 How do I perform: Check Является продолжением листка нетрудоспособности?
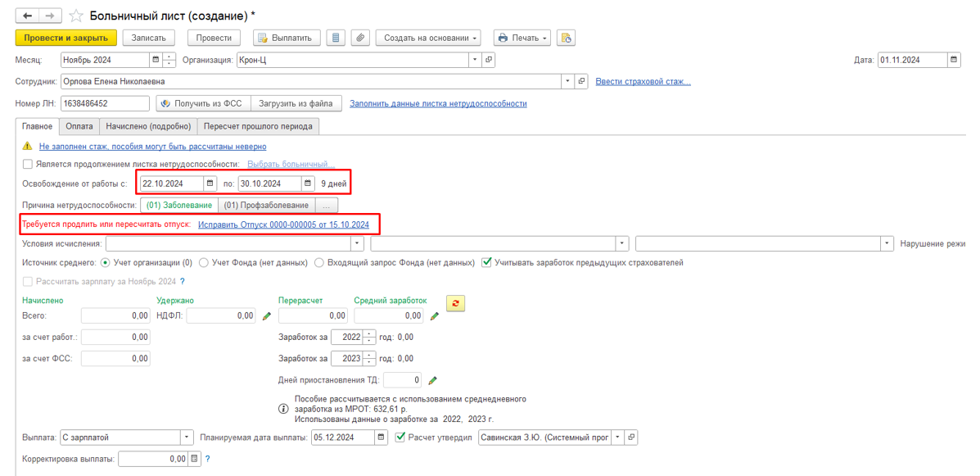point(27,164)
